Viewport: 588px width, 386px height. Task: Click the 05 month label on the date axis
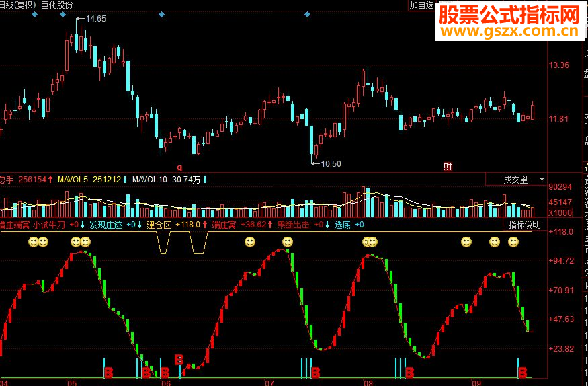[72, 383]
